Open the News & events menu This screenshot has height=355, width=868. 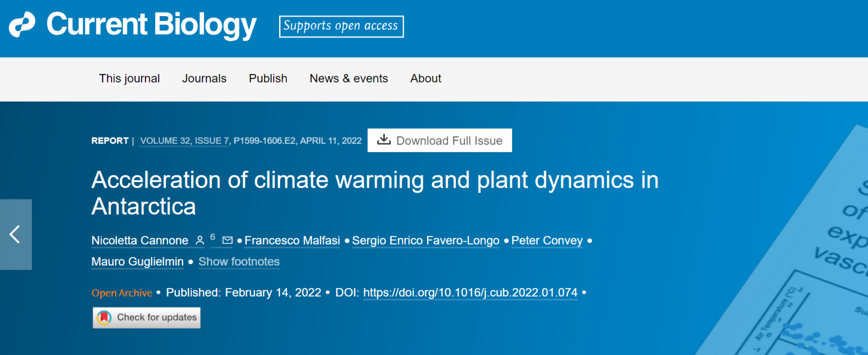(x=348, y=79)
